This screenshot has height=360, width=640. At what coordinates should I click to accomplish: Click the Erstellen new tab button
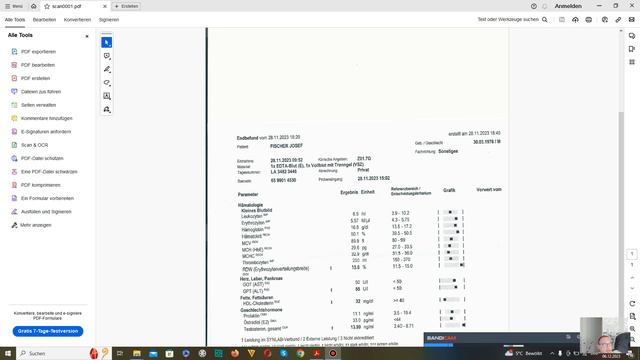pos(127,6)
